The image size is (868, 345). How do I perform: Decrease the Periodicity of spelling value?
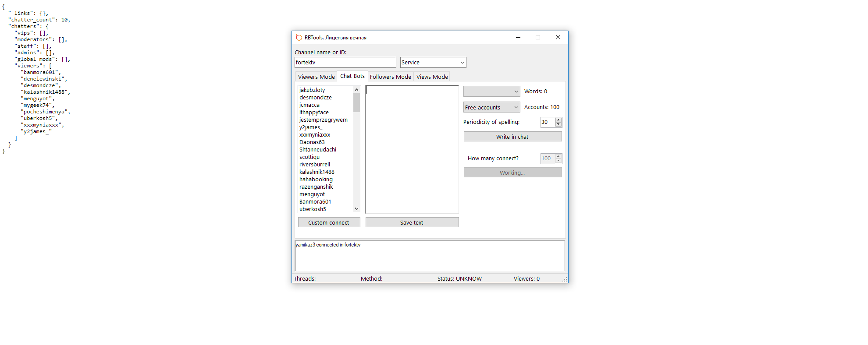(558, 124)
